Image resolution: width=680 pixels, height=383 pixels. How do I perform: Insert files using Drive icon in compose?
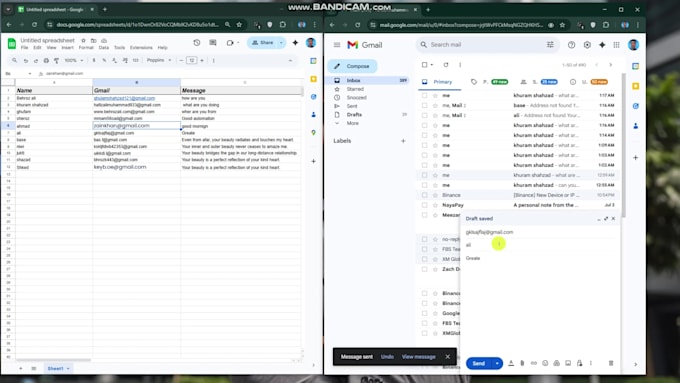[x=556, y=363]
